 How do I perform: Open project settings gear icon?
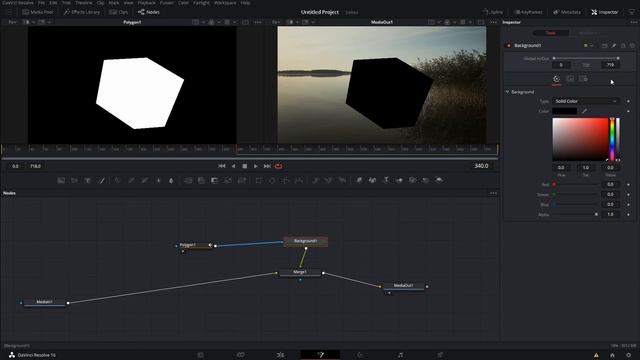pos(629,355)
